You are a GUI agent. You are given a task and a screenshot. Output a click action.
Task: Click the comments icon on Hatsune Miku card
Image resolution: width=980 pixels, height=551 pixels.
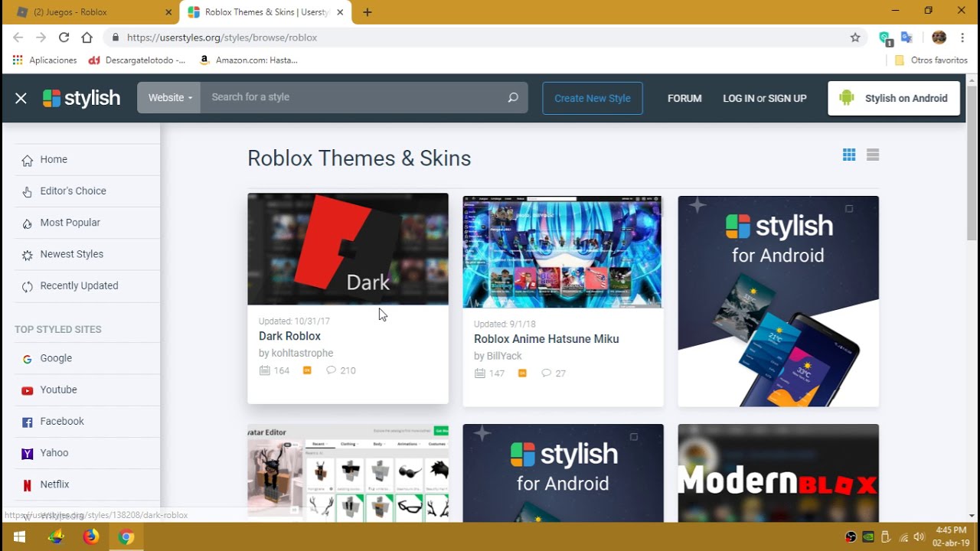coord(546,373)
